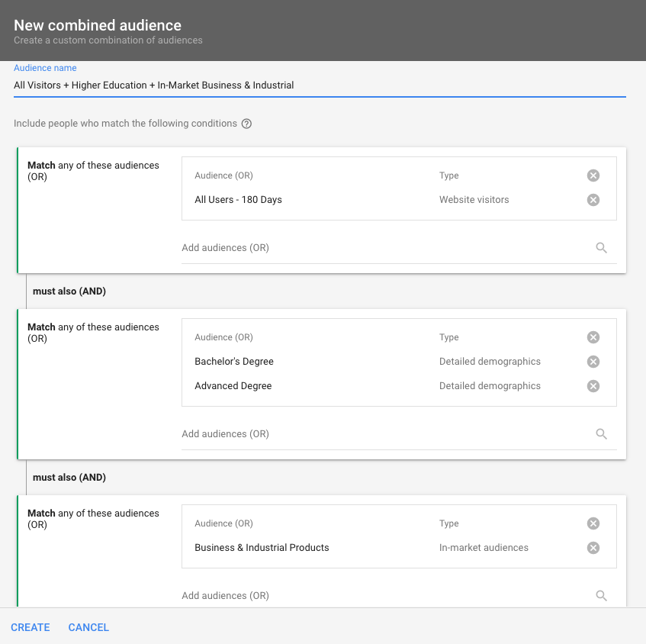Focus Add audiences field in third group
Image resolution: width=646 pixels, height=644 pixels.
(x=381, y=596)
